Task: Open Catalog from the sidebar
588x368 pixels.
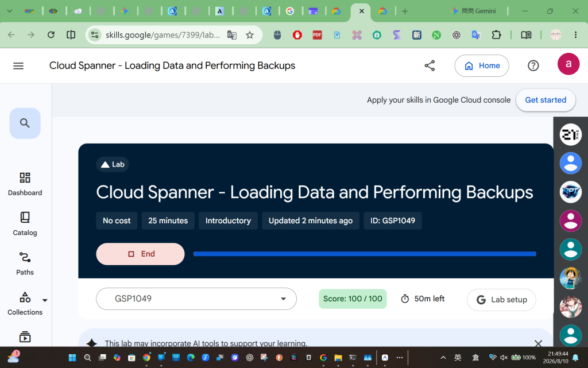Action: click(25, 224)
